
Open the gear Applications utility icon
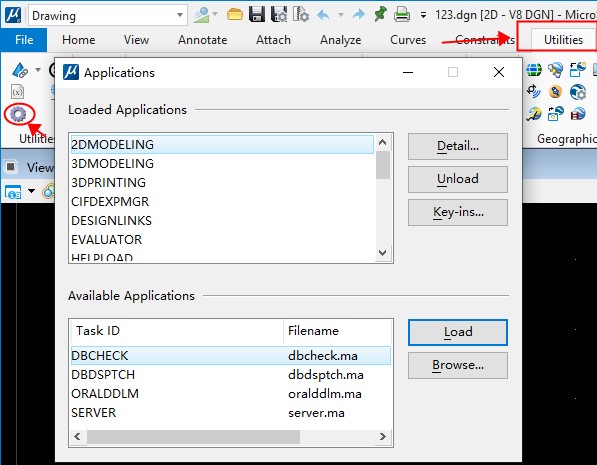click(18, 114)
